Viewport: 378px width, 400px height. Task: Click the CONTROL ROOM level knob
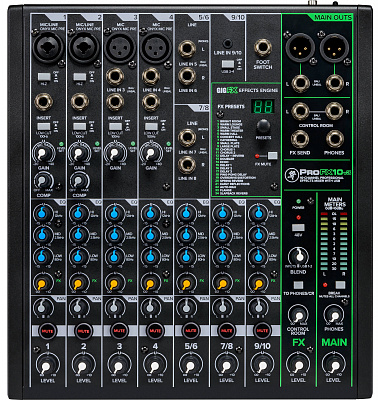(x=299, y=315)
